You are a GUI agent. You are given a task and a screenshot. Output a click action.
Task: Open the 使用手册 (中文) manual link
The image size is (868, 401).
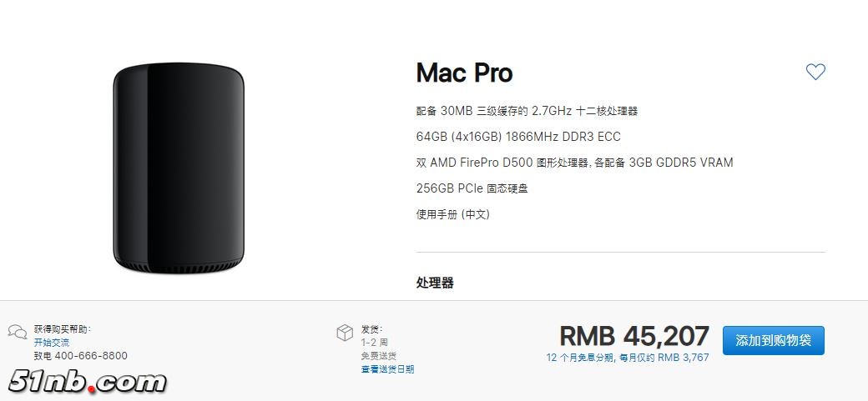[x=453, y=214]
